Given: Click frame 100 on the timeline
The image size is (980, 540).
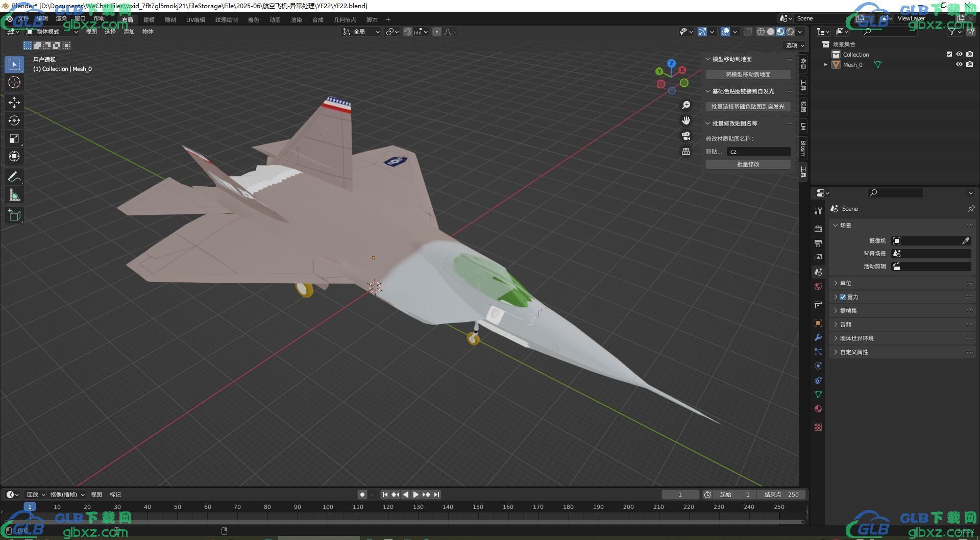Looking at the screenshot, I should (328, 507).
